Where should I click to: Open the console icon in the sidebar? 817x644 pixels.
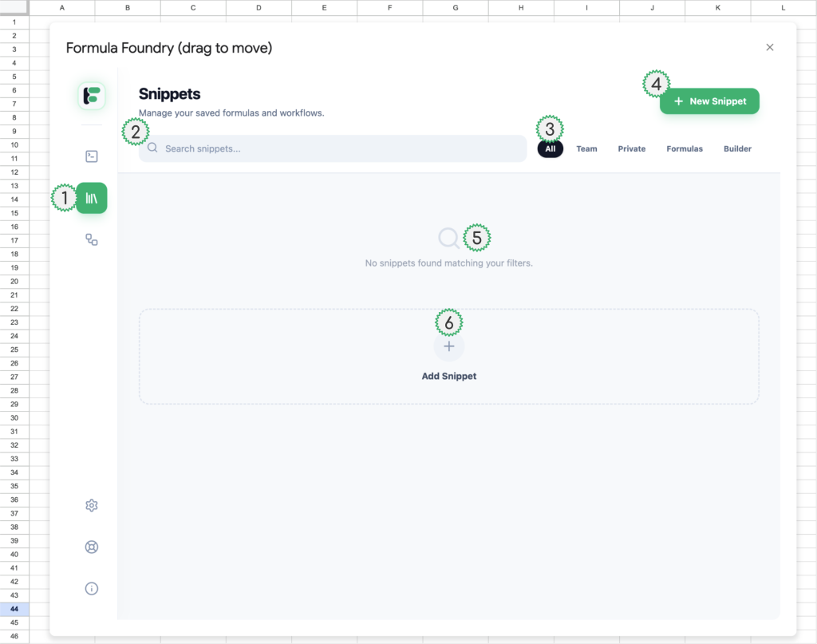coord(92,156)
